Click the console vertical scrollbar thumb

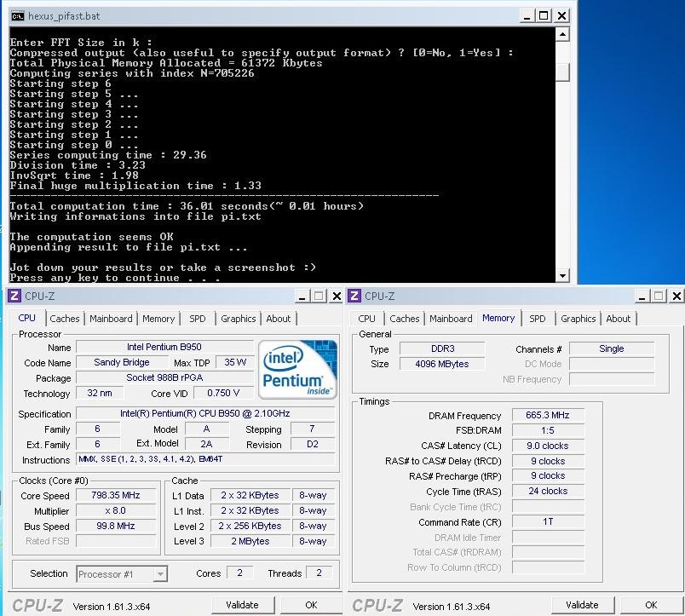point(562,72)
